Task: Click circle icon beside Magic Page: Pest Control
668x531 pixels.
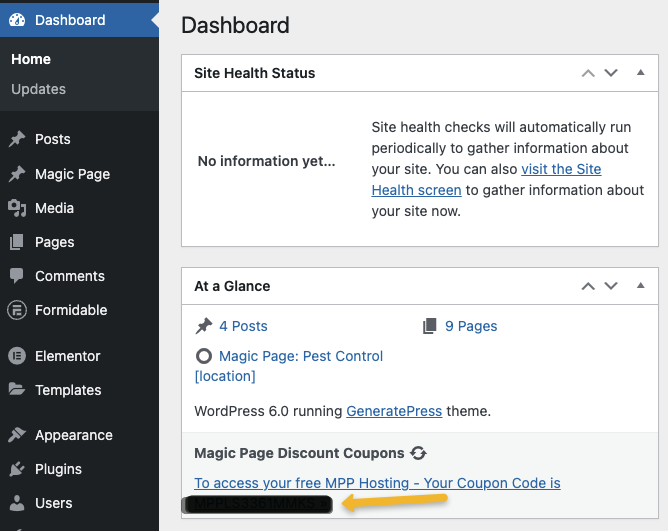Action: tap(204, 356)
